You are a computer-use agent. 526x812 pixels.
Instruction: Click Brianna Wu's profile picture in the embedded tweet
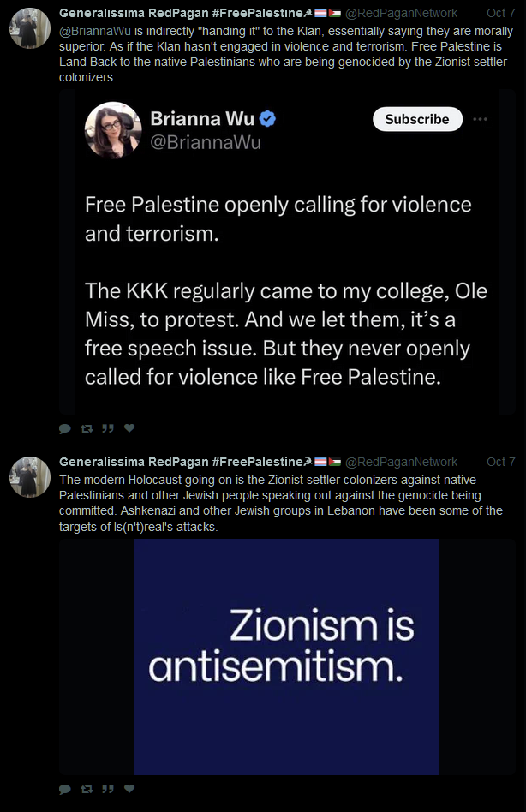pos(113,130)
